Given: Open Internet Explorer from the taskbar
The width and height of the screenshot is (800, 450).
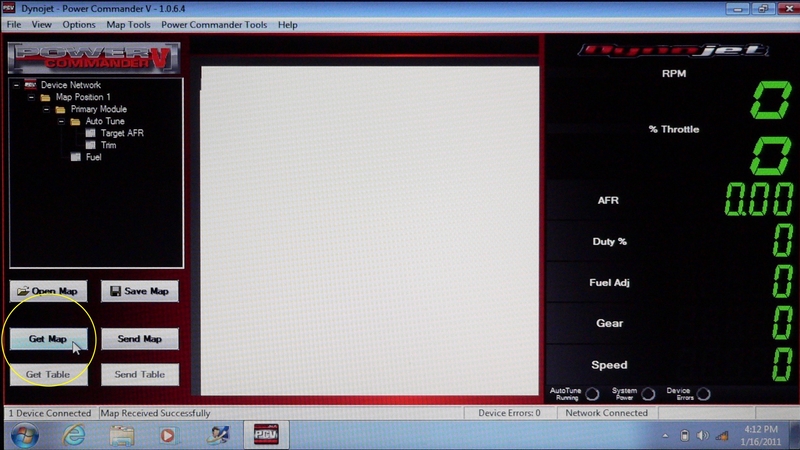Looking at the screenshot, I should pos(73,435).
